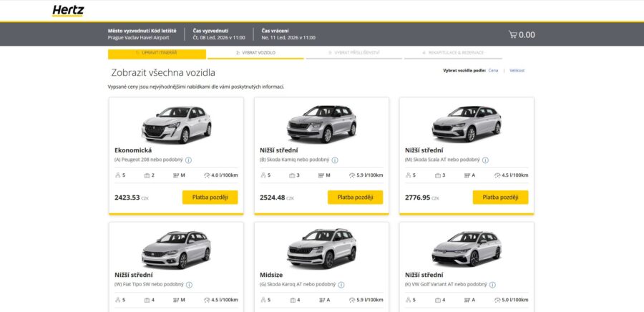Click text (W) Fiat Tipo SW nebo podobný
This screenshot has width=644, height=312.
click(x=149, y=285)
